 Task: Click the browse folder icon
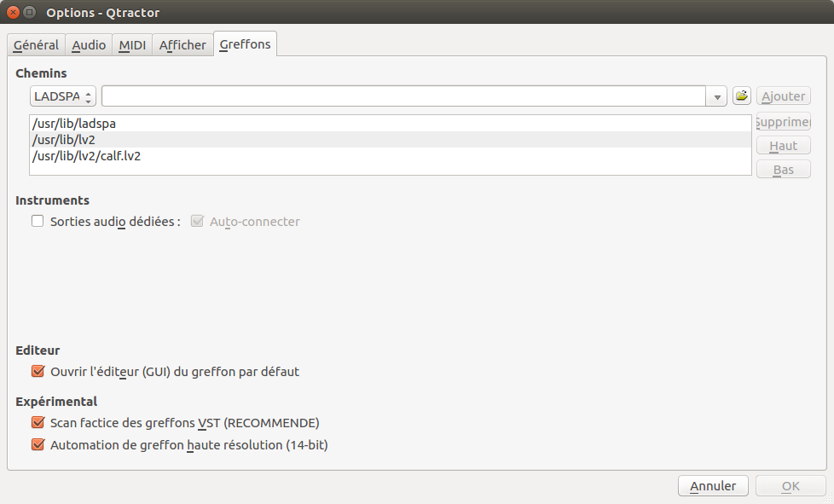tap(741, 96)
